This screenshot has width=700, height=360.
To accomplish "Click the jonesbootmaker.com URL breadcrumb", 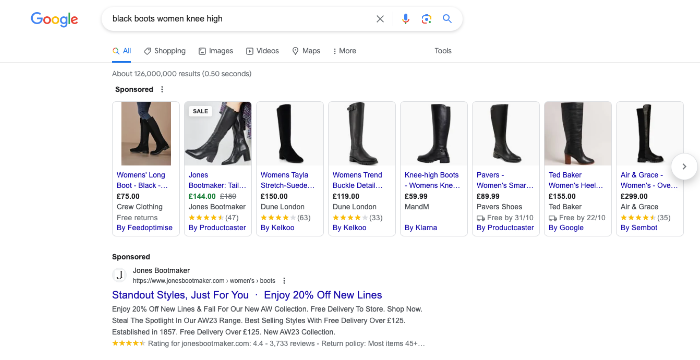I will click(204, 281).
